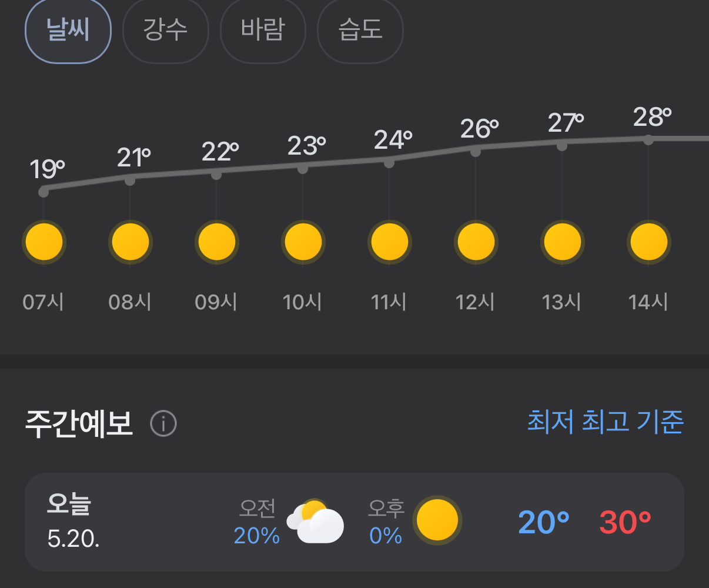
Task: Click the 19° graph point
Action: click(44, 192)
